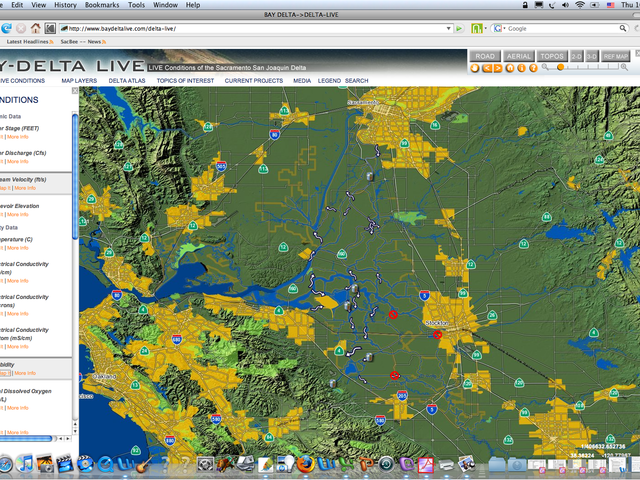This screenshot has height=480, width=640.
Task: Open the Live Conditions menu
Action: 22,81
